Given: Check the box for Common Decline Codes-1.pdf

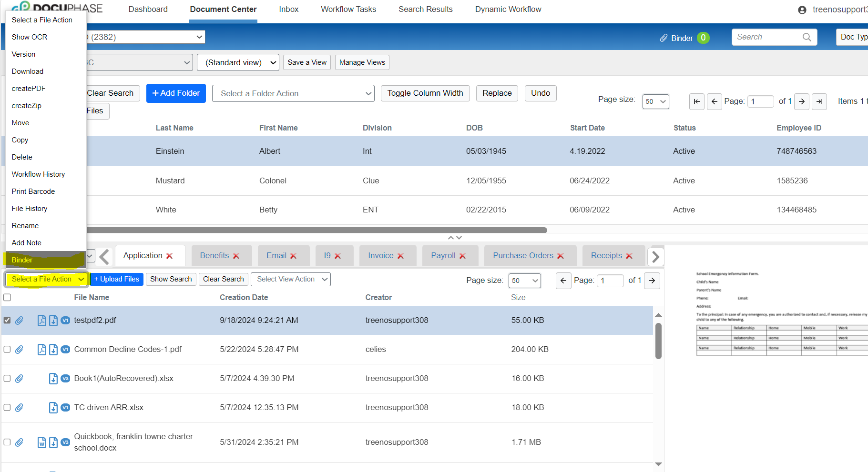Looking at the screenshot, I should tap(7, 350).
